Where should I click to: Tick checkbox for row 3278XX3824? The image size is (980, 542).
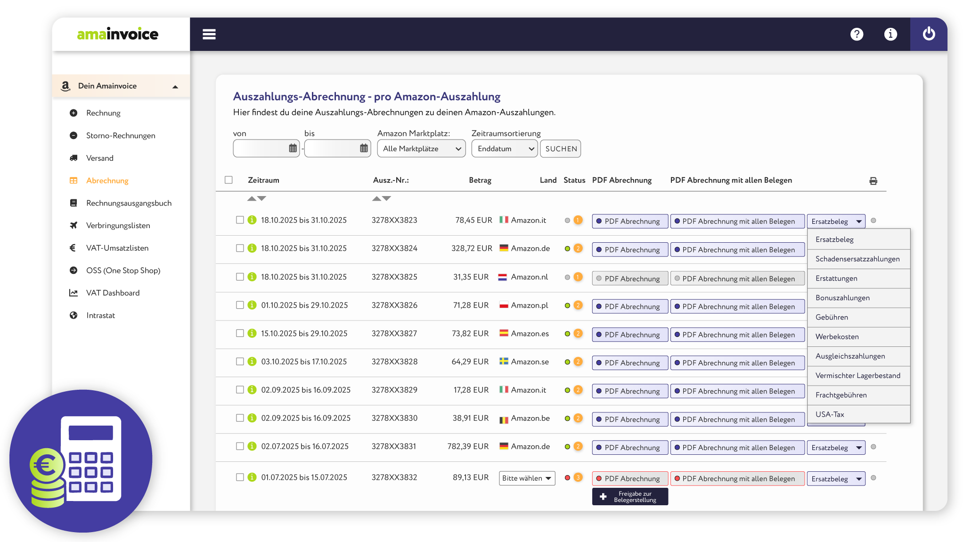click(x=240, y=248)
